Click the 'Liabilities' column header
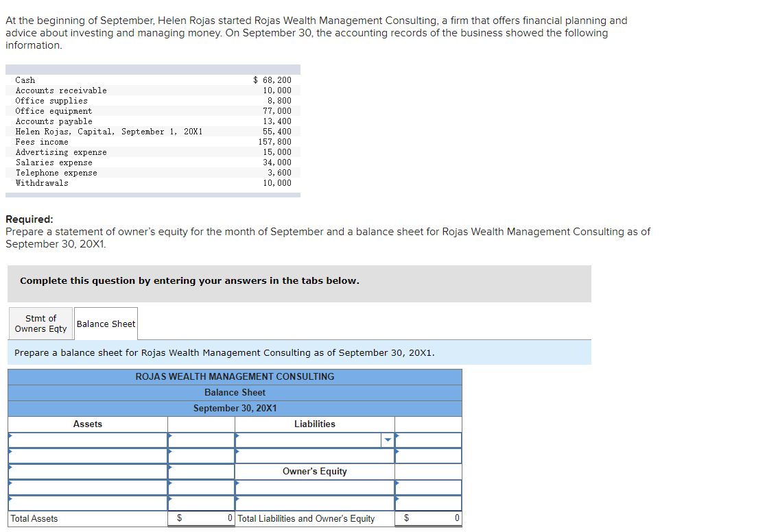767x532 pixels. (314, 424)
